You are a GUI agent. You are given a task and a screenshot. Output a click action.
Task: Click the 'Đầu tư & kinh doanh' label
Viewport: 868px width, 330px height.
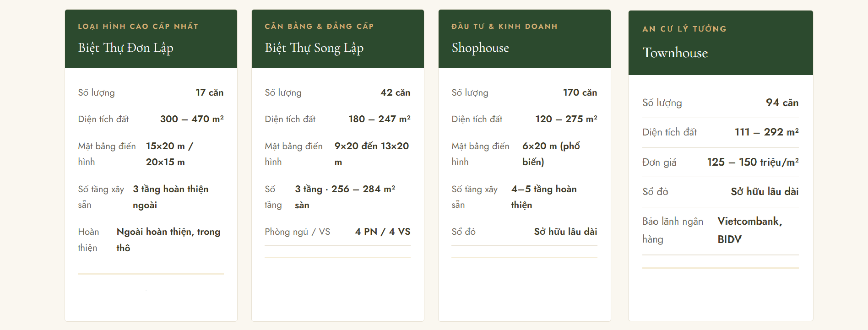click(x=505, y=27)
